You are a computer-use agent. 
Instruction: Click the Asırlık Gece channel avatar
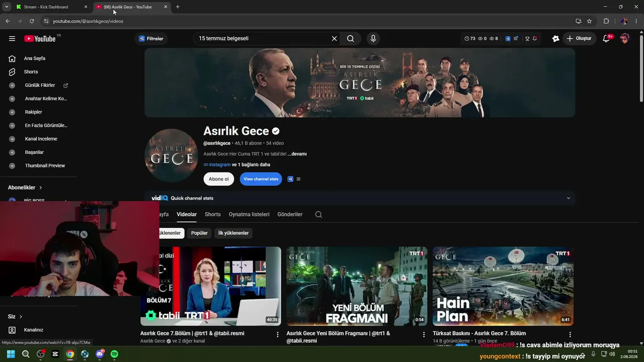(x=171, y=155)
